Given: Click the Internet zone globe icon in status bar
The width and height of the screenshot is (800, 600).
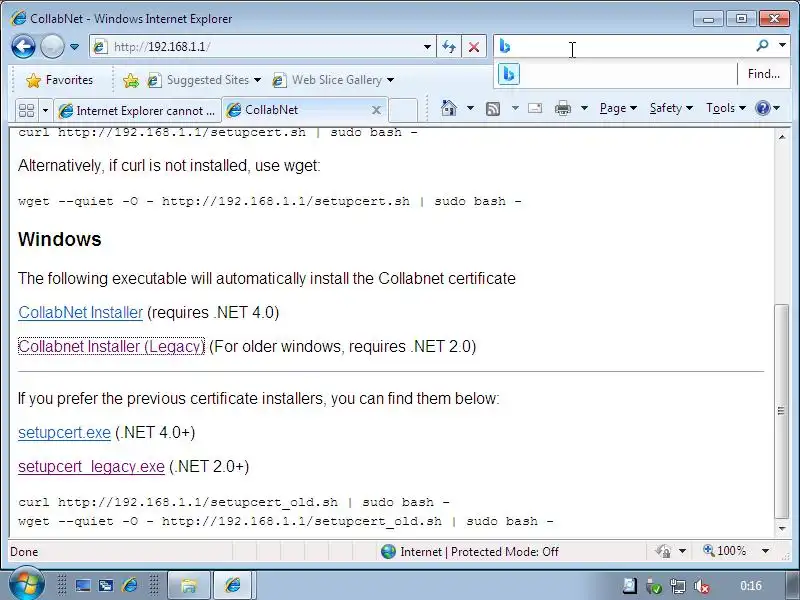Looking at the screenshot, I should coord(388,552).
